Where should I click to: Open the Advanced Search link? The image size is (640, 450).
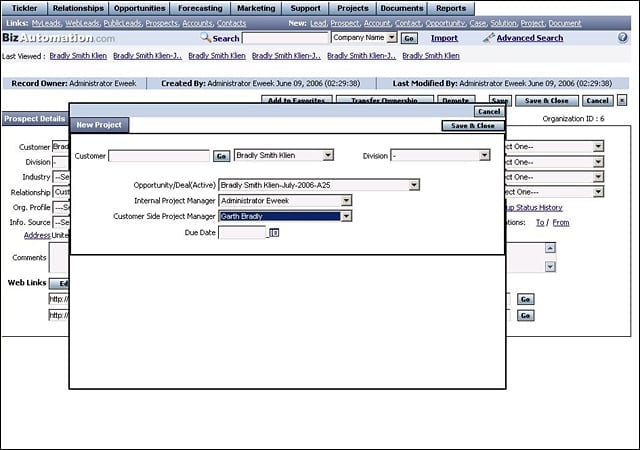tap(530, 38)
